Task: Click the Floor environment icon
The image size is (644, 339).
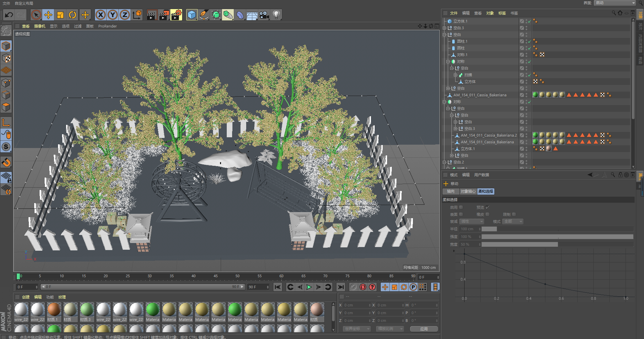Action: click(x=252, y=15)
